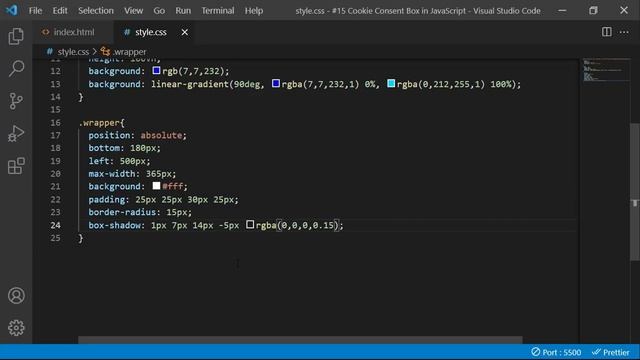The width and height of the screenshot is (640, 360).
Task: Open the Terminal menu
Action: click(218, 11)
